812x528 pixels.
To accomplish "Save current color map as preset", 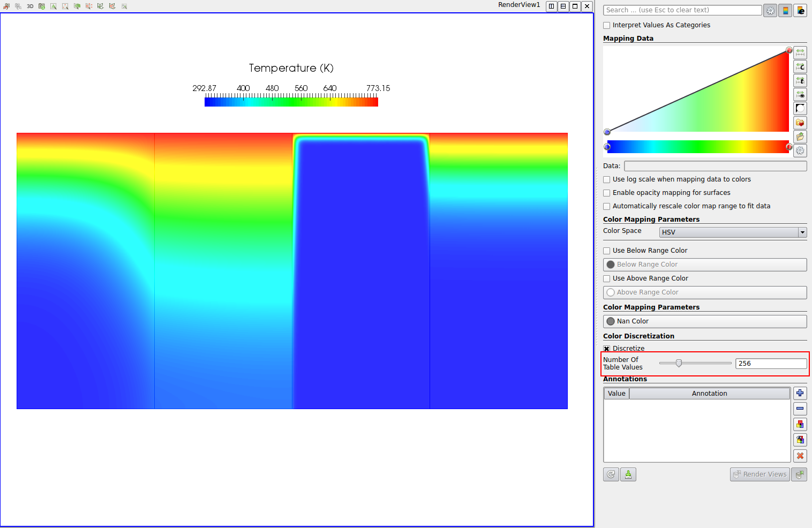I will [800, 137].
